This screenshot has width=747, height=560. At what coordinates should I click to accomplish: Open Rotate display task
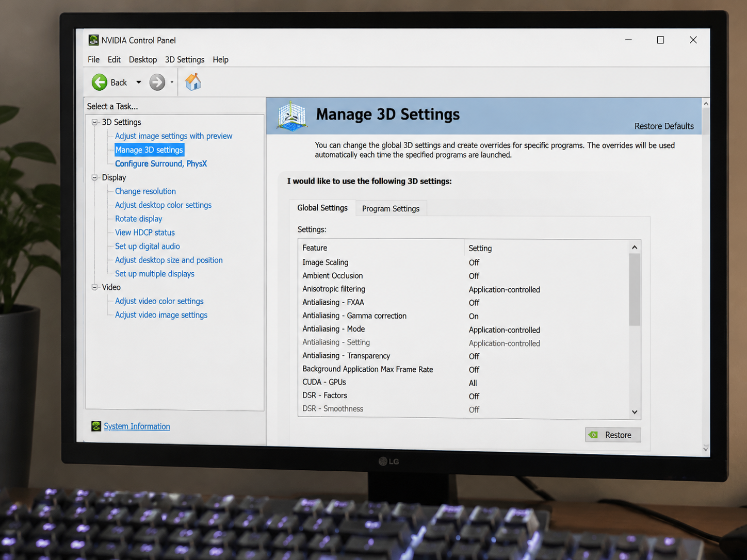click(138, 219)
